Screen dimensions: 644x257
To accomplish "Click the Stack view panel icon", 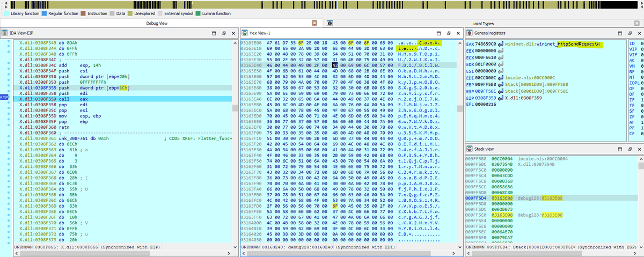I will coord(469,148).
